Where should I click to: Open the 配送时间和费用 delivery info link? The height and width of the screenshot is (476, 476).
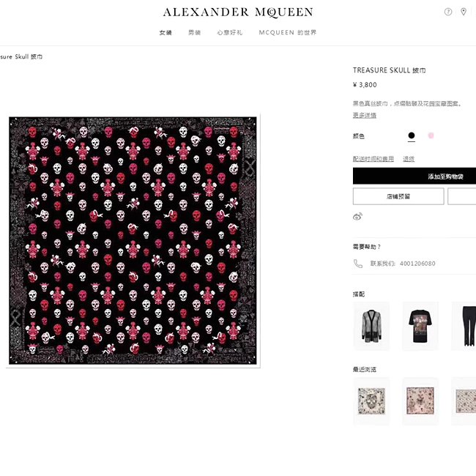(373, 159)
